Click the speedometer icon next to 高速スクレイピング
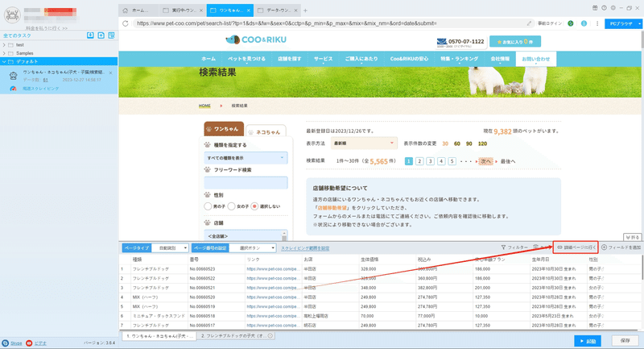 (13, 89)
